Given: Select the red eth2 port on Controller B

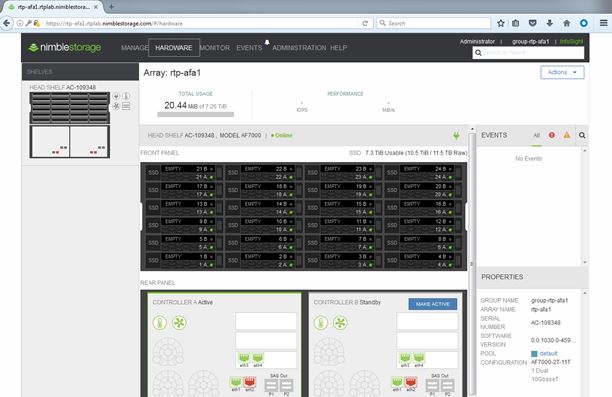Looking at the screenshot, I should (411, 384).
